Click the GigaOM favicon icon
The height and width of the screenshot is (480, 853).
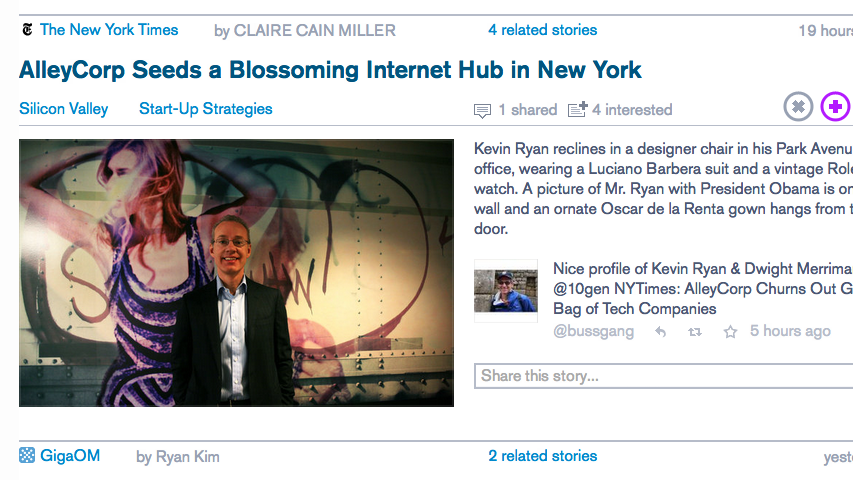27,455
